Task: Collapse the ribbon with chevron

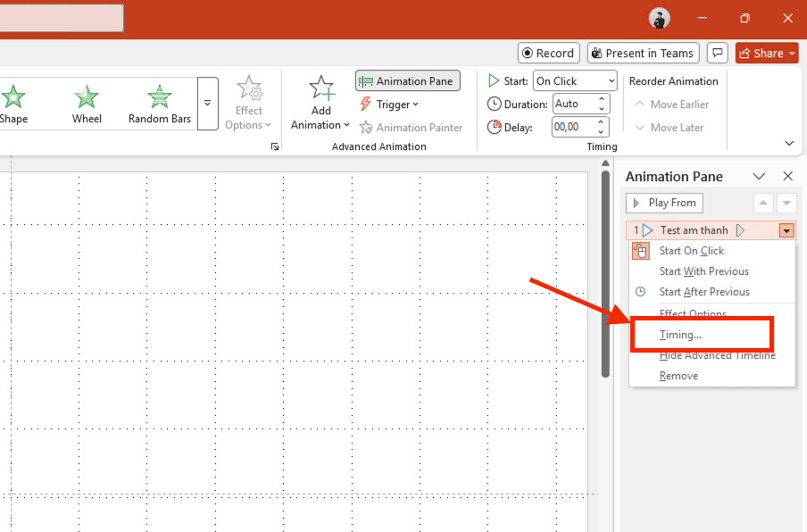Action: (x=789, y=144)
